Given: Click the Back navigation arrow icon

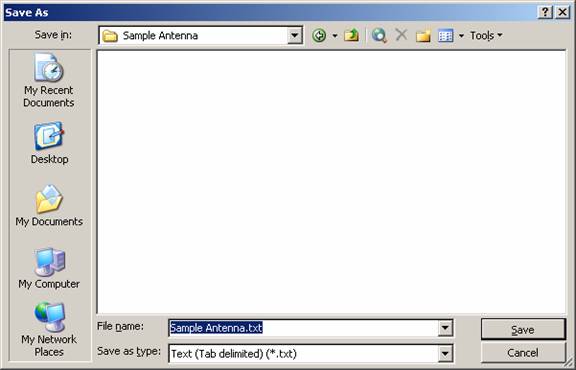Looking at the screenshot, I should (319, 36).
